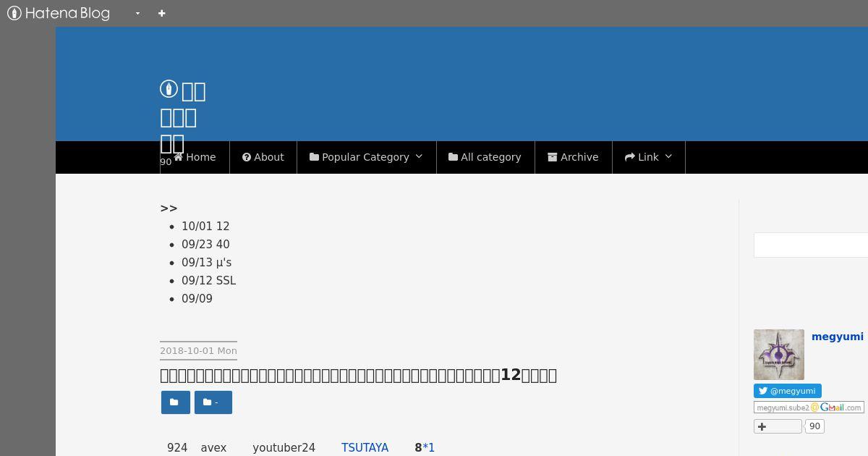
Task: Click the first folder category button
Action: [176, 402]
